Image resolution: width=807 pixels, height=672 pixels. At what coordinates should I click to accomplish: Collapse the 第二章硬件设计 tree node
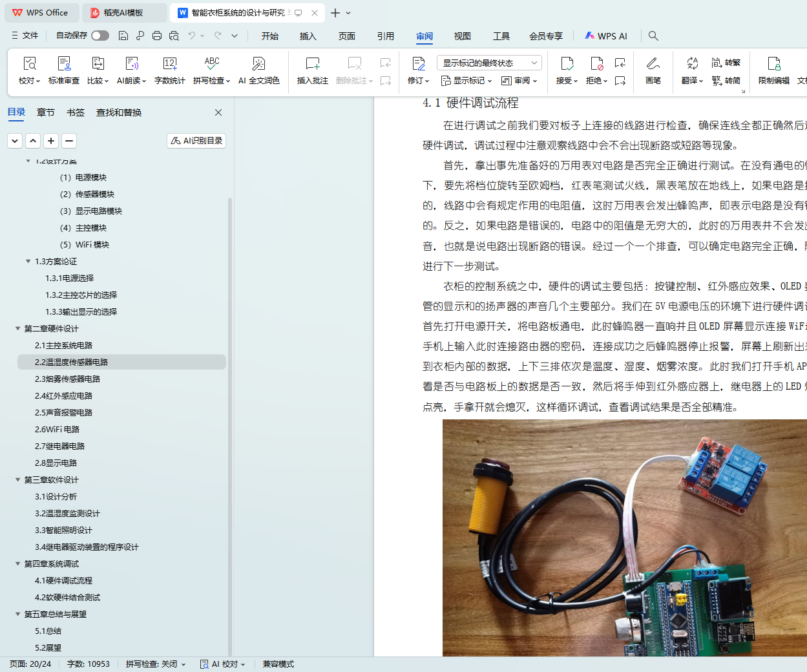coord(18,329)
